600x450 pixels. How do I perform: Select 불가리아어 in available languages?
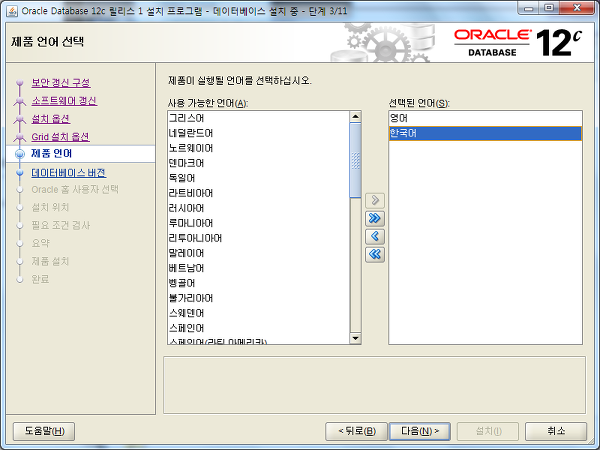(x=259, y=298)
